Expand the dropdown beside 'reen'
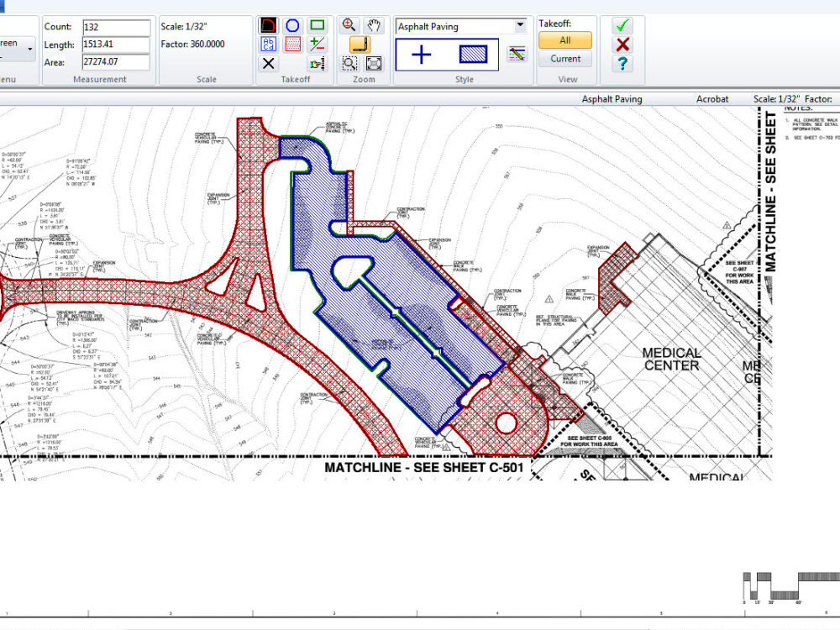840x630 pixels. coord(30,49)
